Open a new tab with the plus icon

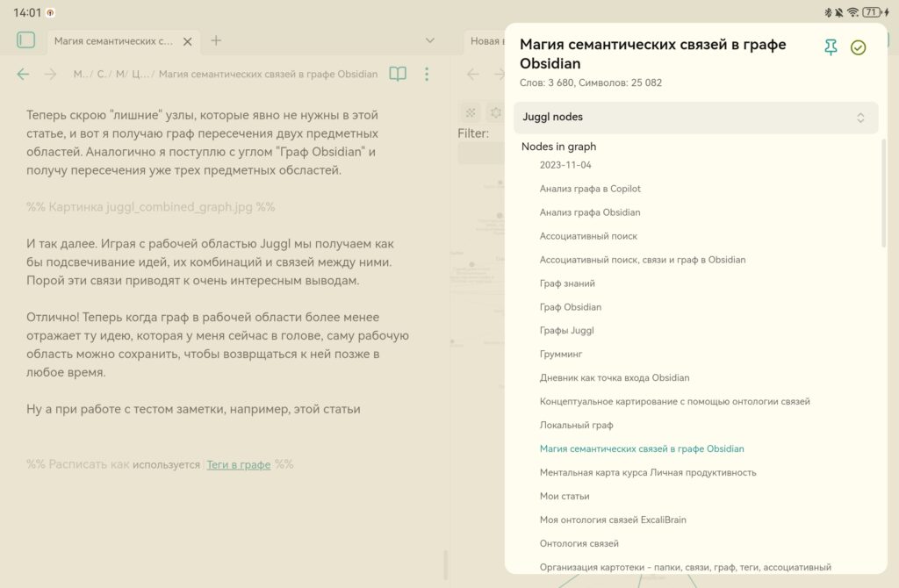(x=216, y=41)
